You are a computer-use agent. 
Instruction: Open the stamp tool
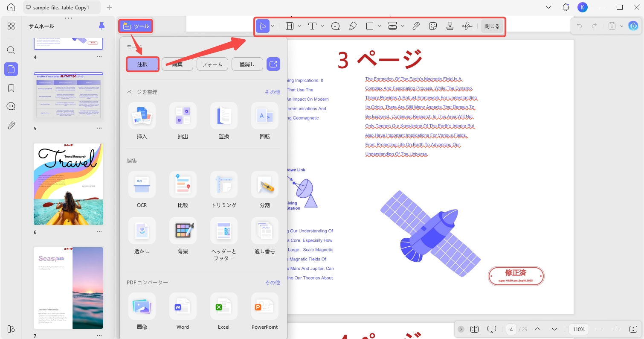point(450,26)
